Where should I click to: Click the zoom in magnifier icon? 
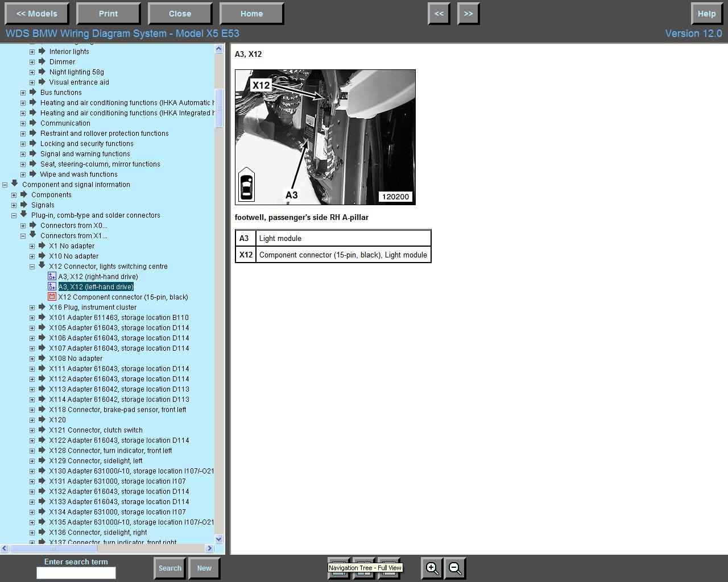pos(432,568)
